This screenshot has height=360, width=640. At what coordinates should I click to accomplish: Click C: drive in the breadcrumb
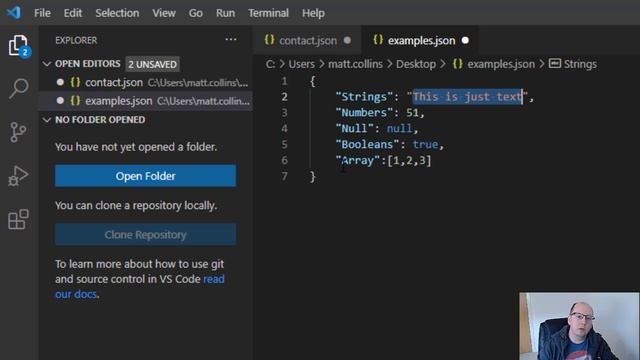coord(270,64)
